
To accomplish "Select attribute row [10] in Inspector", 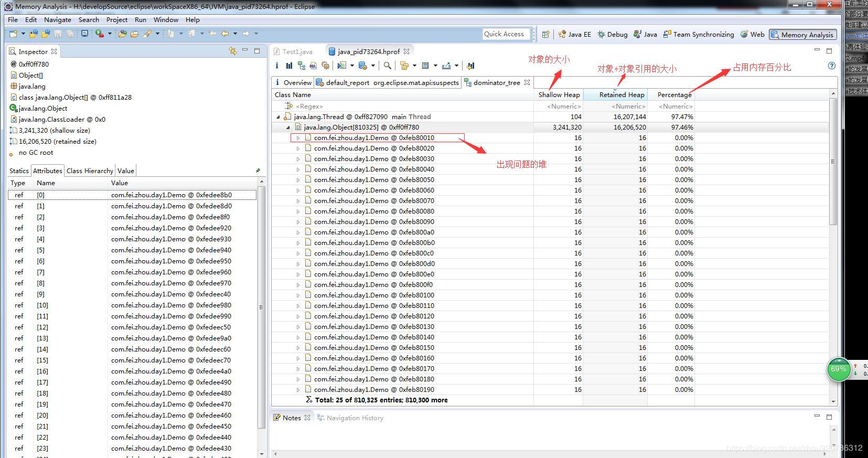I will point(133,305).
